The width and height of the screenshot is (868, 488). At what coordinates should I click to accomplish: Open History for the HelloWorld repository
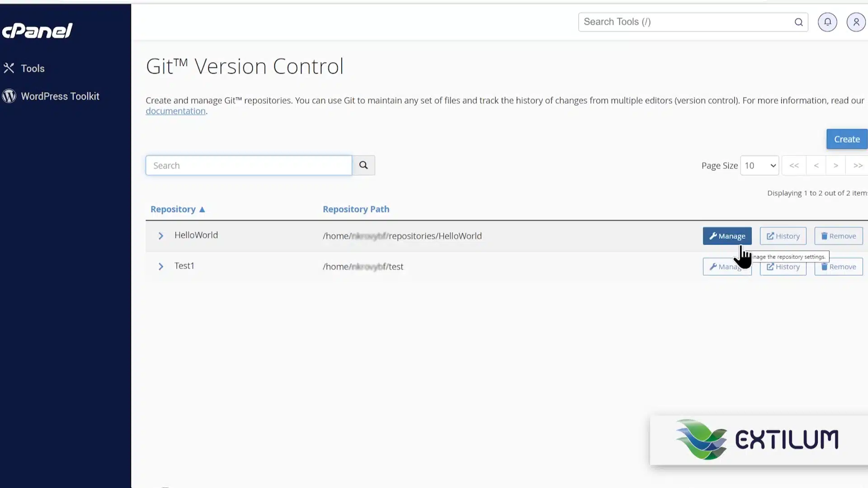click(x=783, y=236)
